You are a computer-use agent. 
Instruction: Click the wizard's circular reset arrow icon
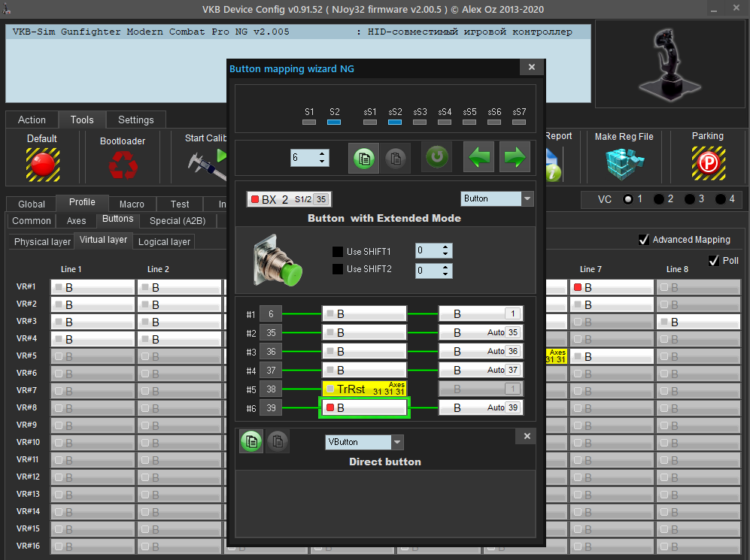pyautogui.click(x=437, y=156)
